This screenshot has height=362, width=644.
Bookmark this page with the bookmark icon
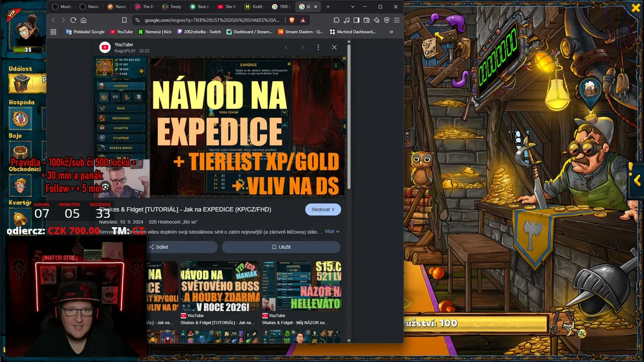124,20
